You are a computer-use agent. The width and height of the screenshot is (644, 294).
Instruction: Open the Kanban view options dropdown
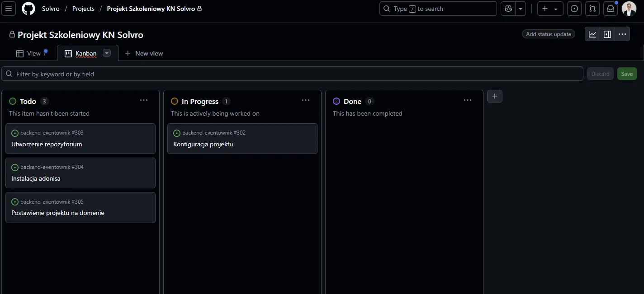[107, 53]
